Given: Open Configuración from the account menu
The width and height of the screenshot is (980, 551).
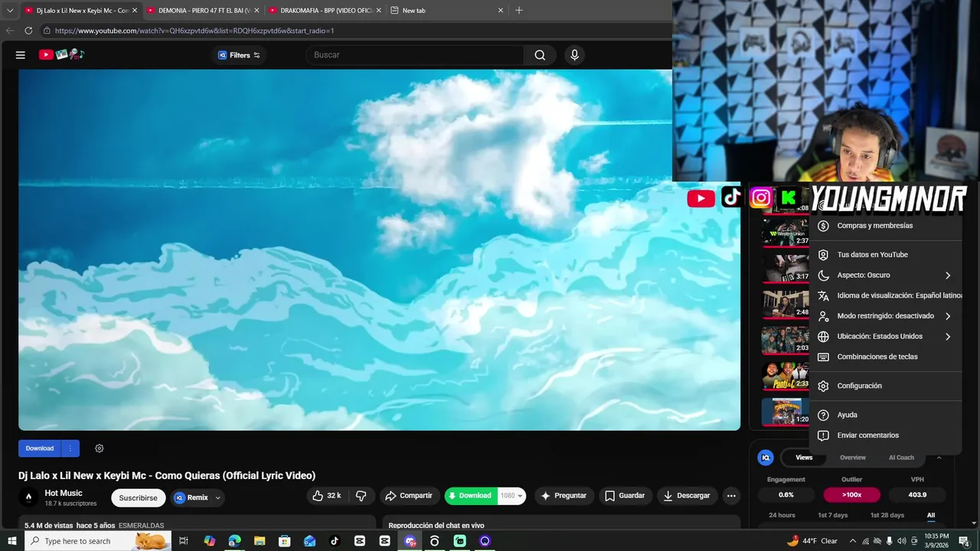Looking at the screenshot, I should (x=886, y=386).
